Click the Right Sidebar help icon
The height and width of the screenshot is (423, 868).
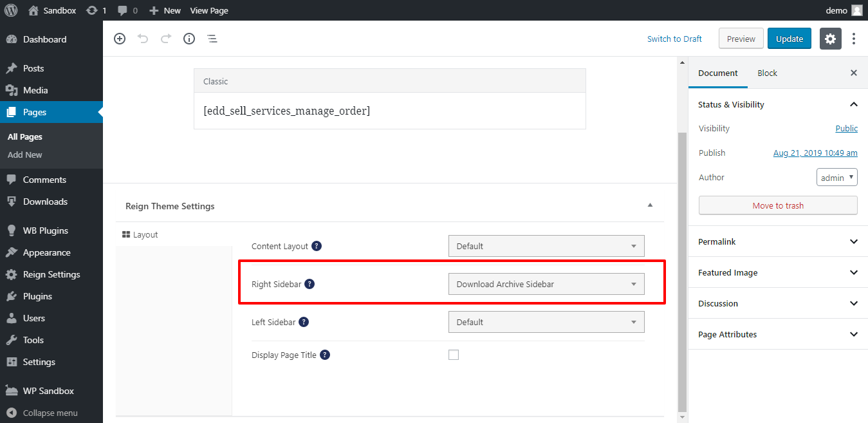tap(309, 284)
